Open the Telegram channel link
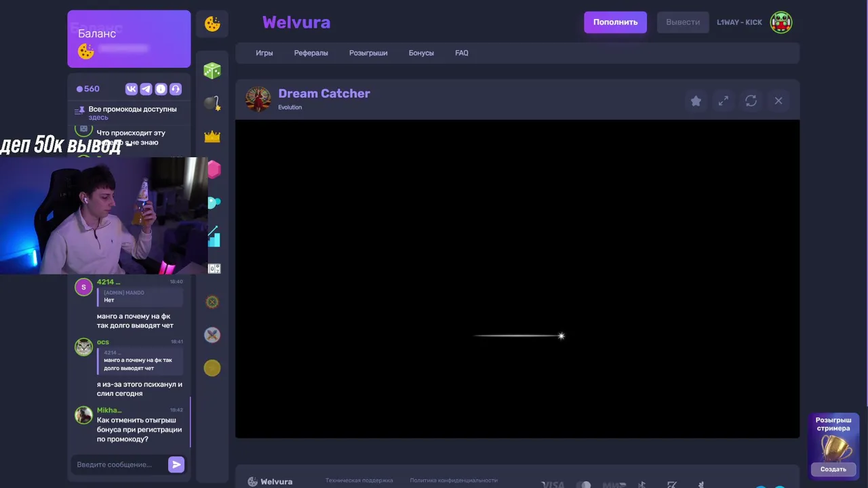 tap(146, 89)
